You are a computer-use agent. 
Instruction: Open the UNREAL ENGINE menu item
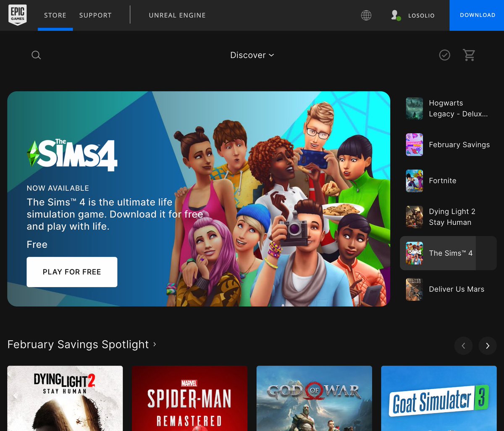pyautogui.click(x=177, y=15)
